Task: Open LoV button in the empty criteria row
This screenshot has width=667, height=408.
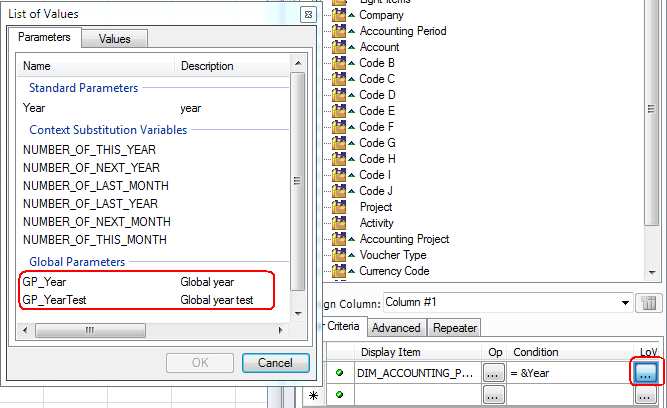Action: tap(645, 395)
